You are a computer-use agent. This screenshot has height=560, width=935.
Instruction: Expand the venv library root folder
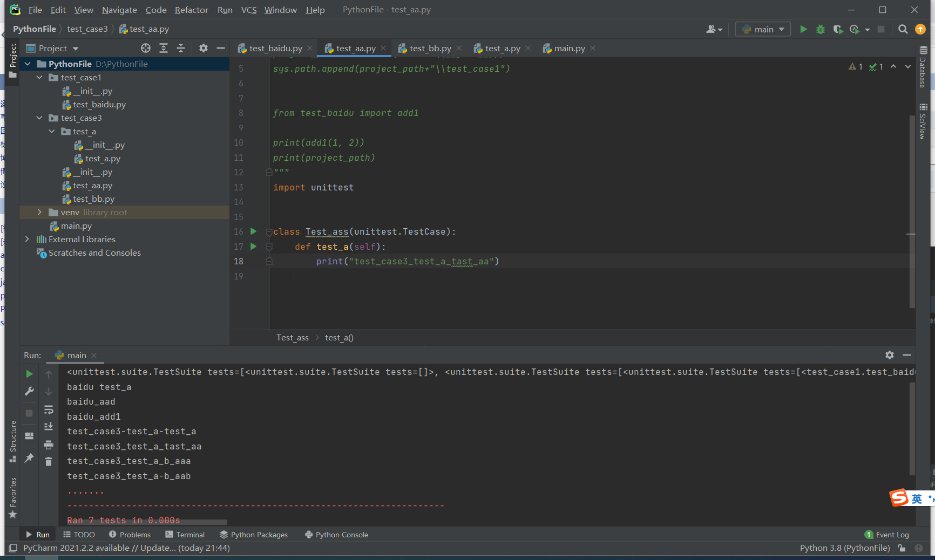point(39,212)
